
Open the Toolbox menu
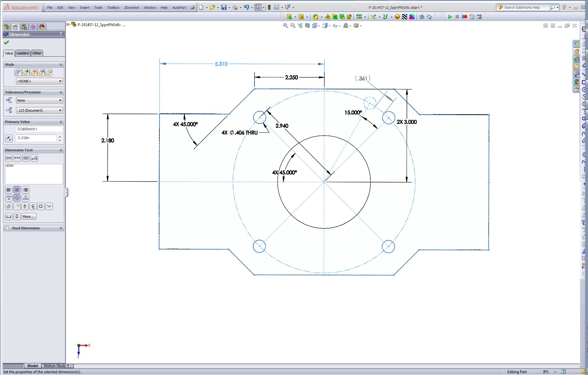click(x=113, y=8)
